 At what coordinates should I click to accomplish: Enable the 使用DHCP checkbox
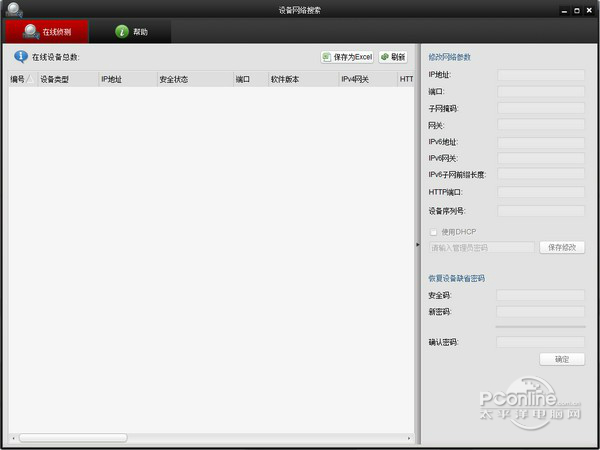click(433, 232)
